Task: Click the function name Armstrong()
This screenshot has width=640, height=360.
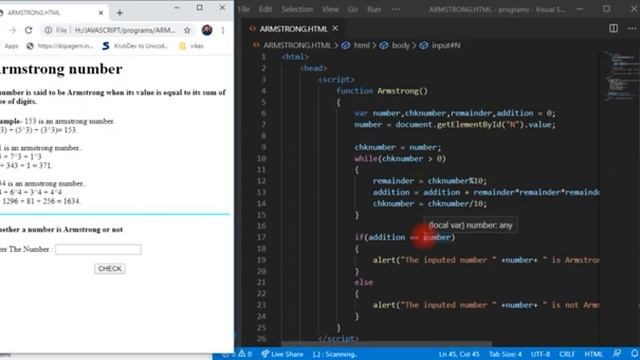Action: click(402, 91)
